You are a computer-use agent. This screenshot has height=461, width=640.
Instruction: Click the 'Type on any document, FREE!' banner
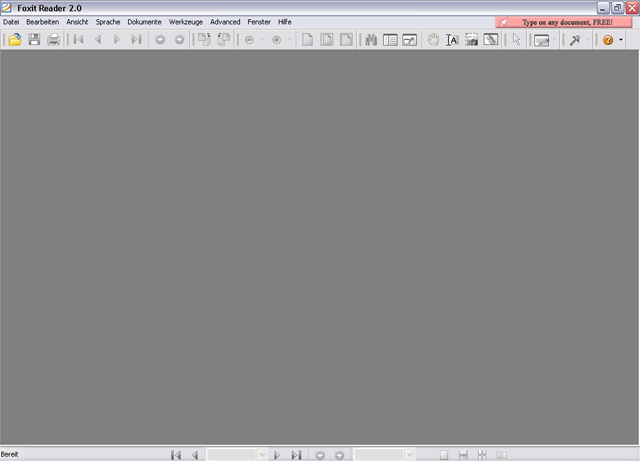564,22
